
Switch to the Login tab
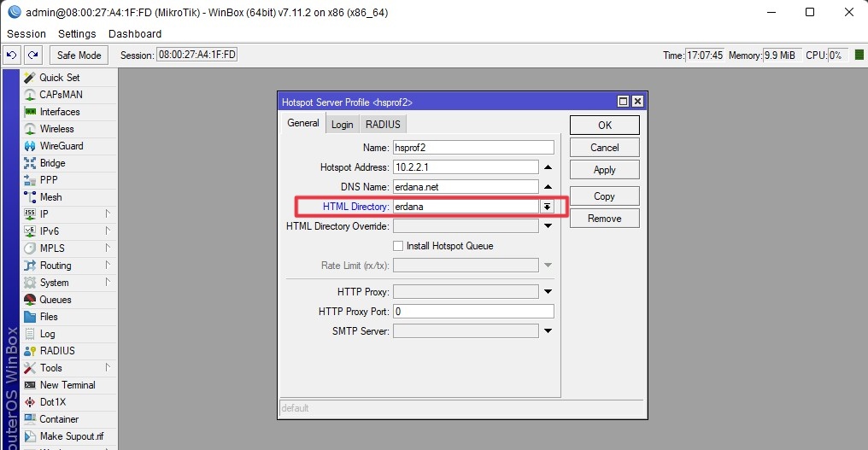pos(342,125)
